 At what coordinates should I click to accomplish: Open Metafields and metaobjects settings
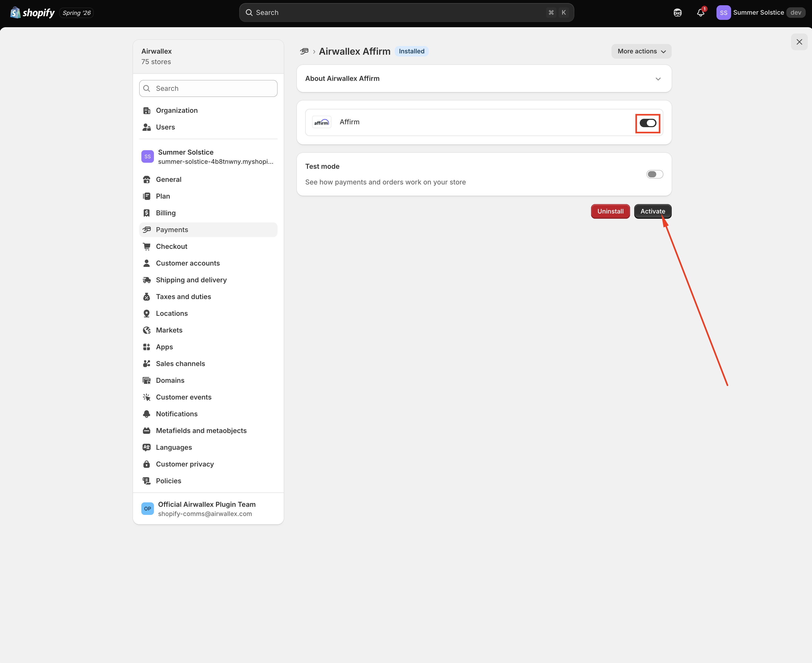tap(208, 431)
